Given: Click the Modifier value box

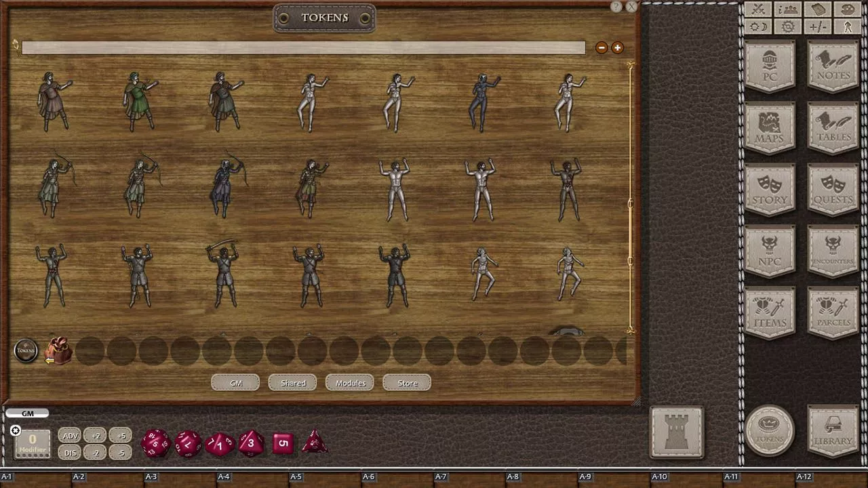Looking at the screenshot, I should [32, 445].
